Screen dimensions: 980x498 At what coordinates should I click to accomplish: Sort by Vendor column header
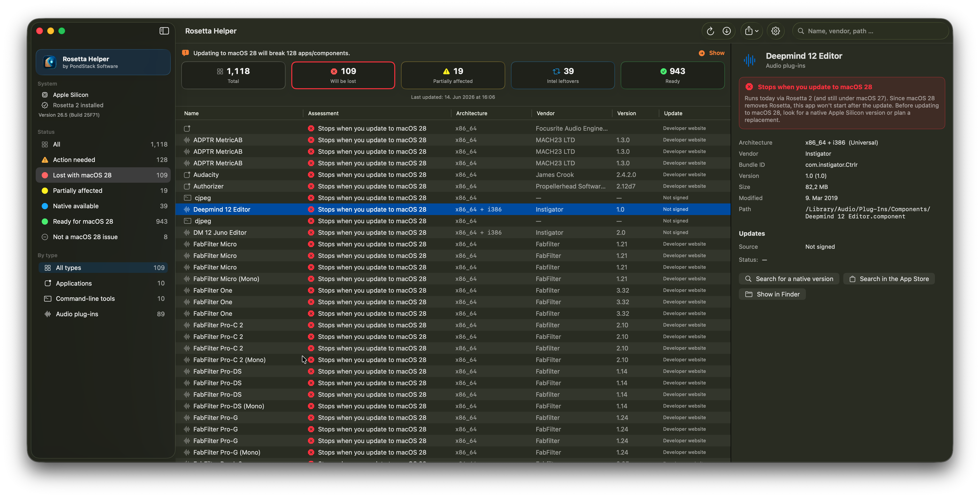[x=545, y=113]
